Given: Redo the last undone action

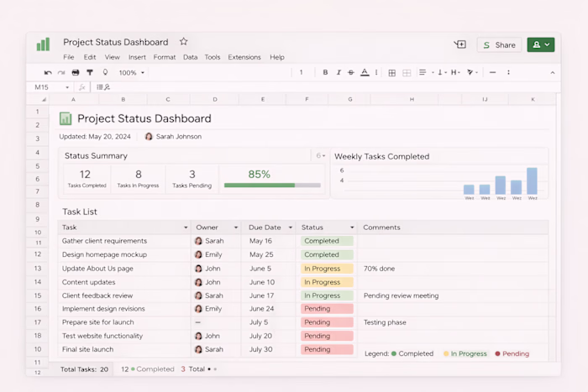Looking at the screenshot, I should coord(61,72).
